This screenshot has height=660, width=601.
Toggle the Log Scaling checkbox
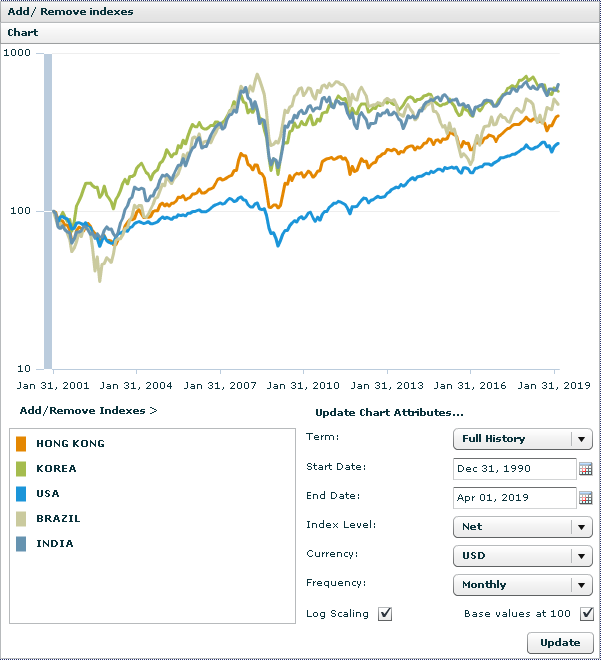click(385, 614)
